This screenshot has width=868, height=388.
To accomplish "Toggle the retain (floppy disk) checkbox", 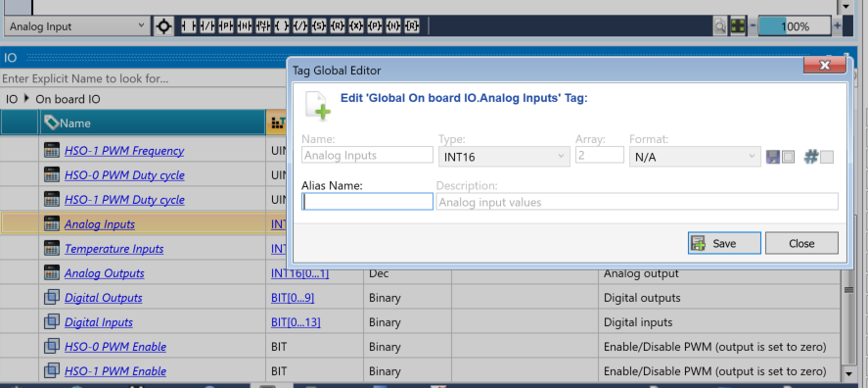I will (x=789, y=157).
